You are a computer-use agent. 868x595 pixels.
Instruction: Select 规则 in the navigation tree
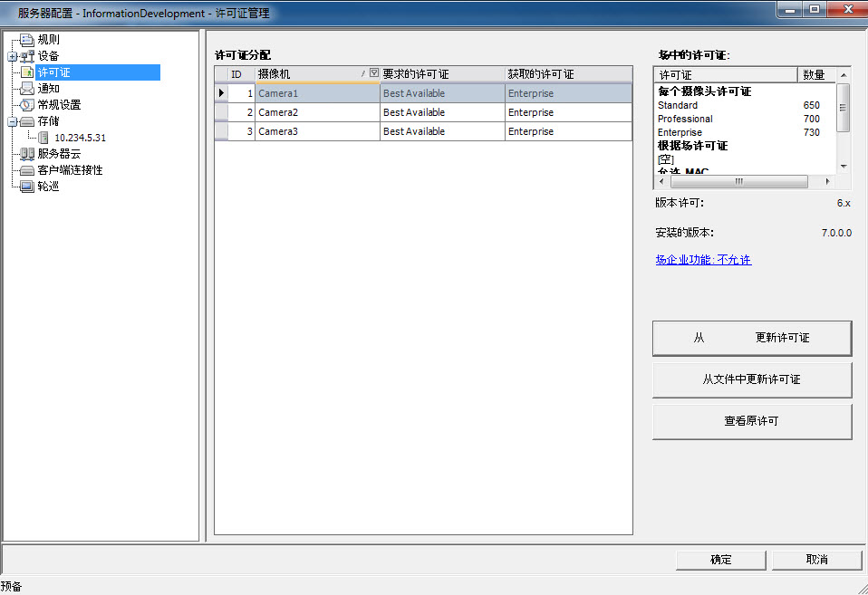coord(48,39)
